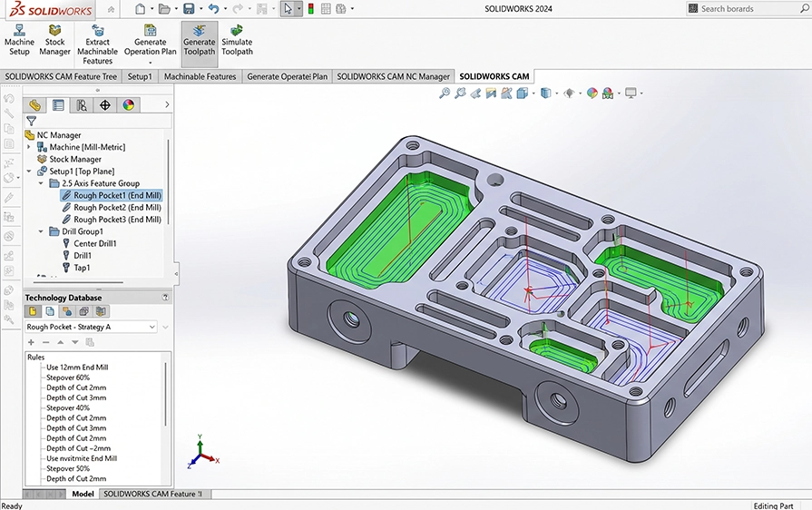
Task: Move rule down with triangle icon
Action: 75,342
